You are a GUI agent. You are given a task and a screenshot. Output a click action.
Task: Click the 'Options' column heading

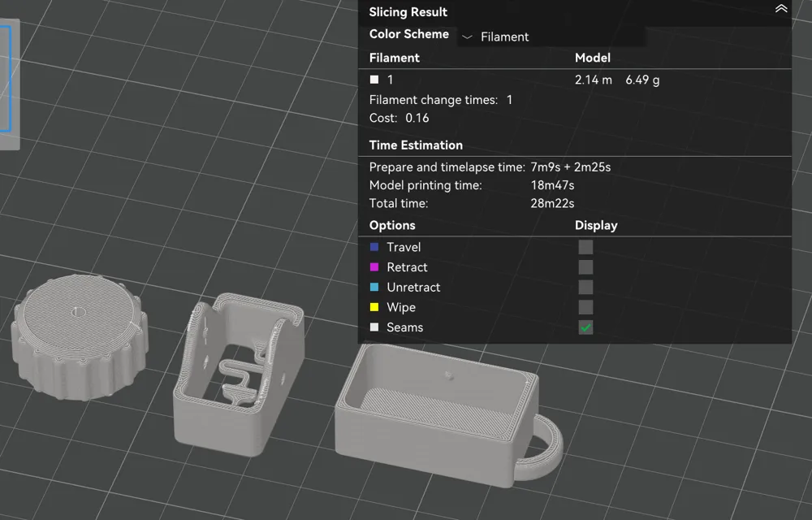pos(392,225)
